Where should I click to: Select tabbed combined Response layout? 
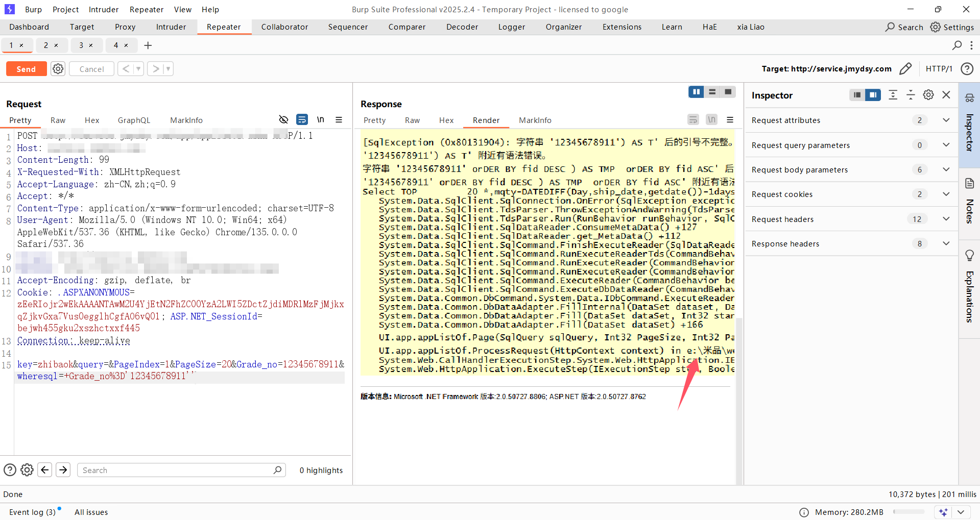point(728,92)
